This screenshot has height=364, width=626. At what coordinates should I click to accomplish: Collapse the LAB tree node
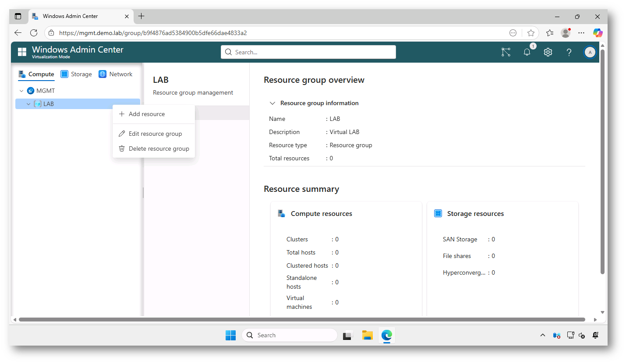pos(28,104)
